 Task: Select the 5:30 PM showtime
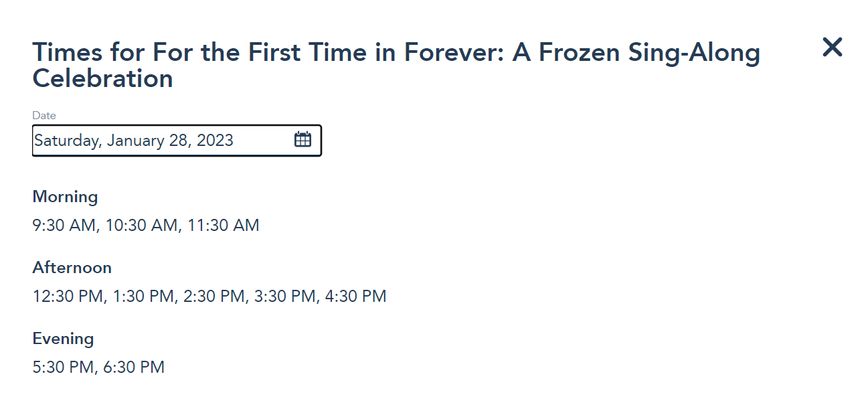point(64,367)
